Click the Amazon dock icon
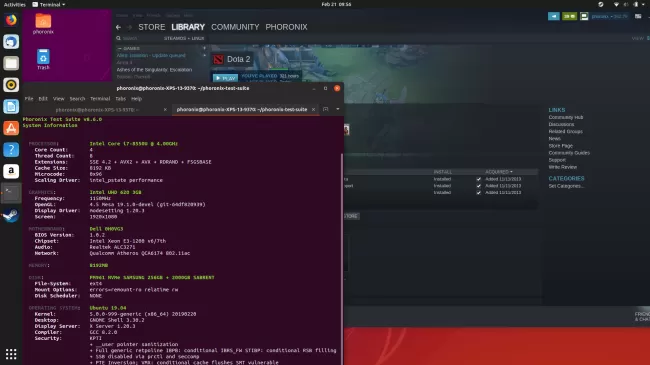Viewport: 650px width, 365px height. [x=11, y=171]
